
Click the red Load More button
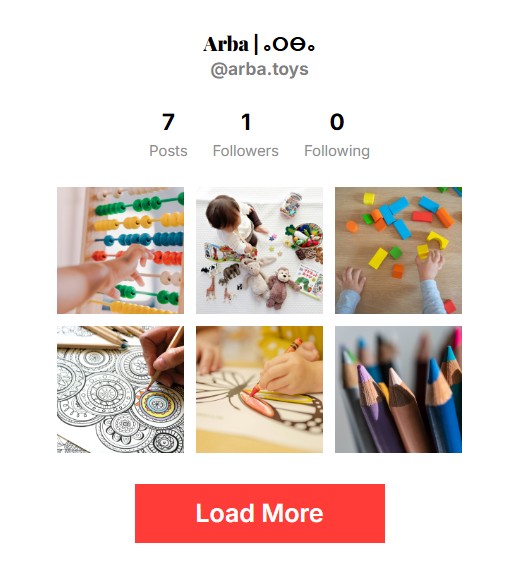[260, 513]
